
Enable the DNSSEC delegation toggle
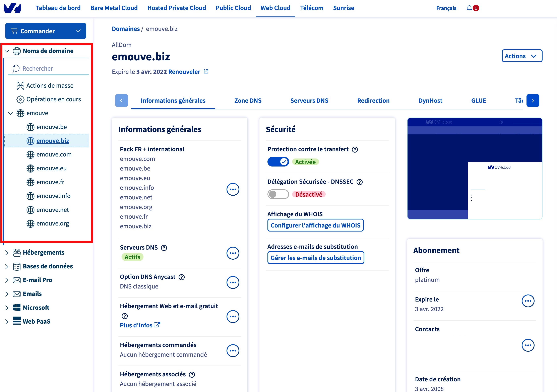click(278, 194)
